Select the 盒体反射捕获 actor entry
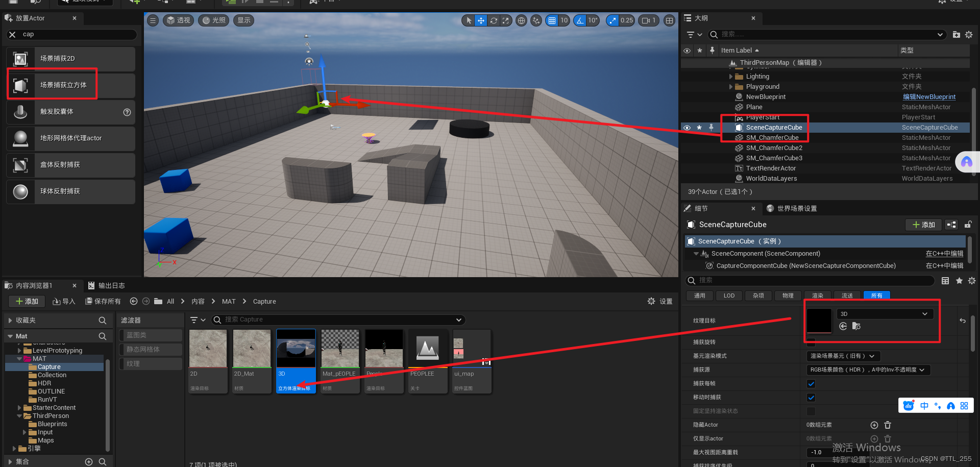 (x=71, y=165)
